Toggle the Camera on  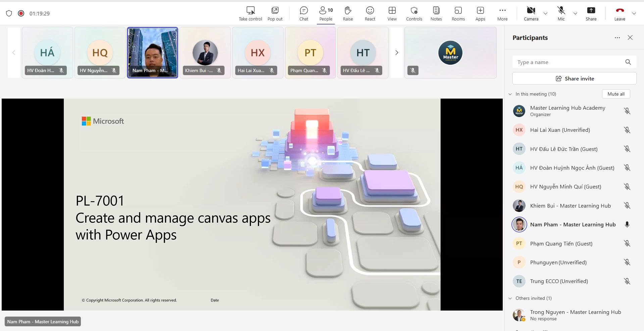[x=531, y=13]
